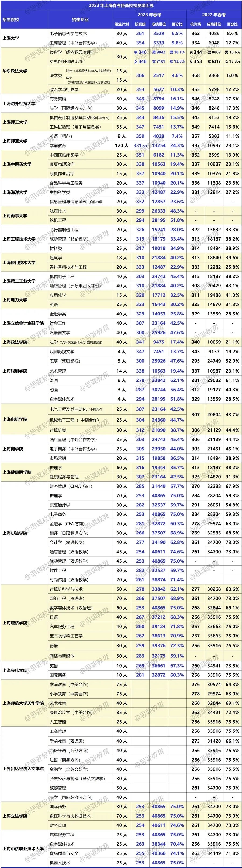Click the 招生专业 column header
This screenshot has width=242, height=868.
click(x=80, y=20)
